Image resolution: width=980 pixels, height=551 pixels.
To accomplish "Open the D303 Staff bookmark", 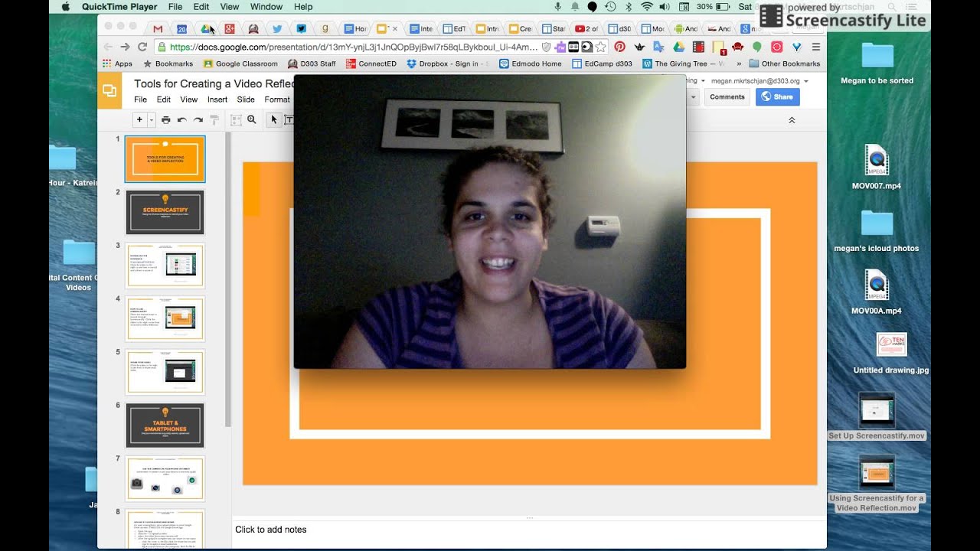I will pyautogui.click(x=312, y=64).
